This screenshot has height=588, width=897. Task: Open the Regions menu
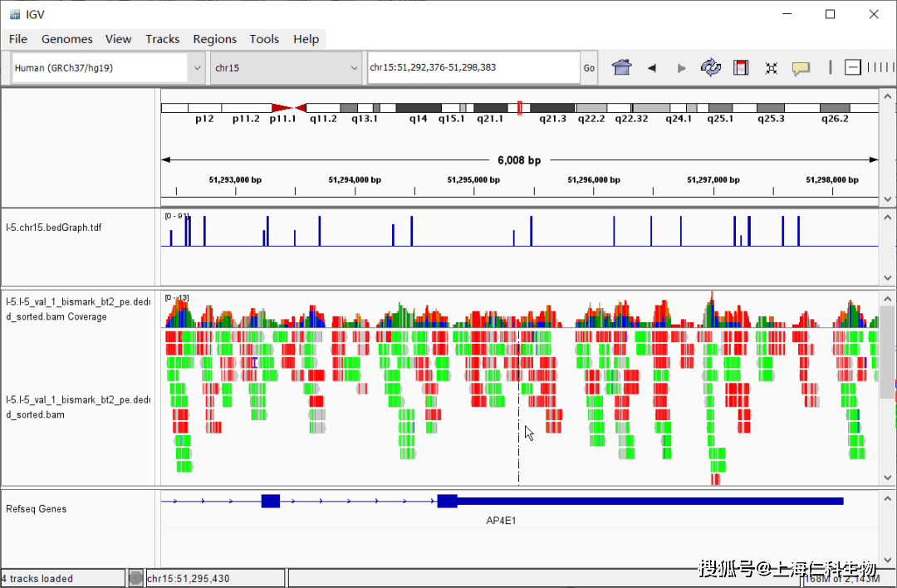[214, 39]
